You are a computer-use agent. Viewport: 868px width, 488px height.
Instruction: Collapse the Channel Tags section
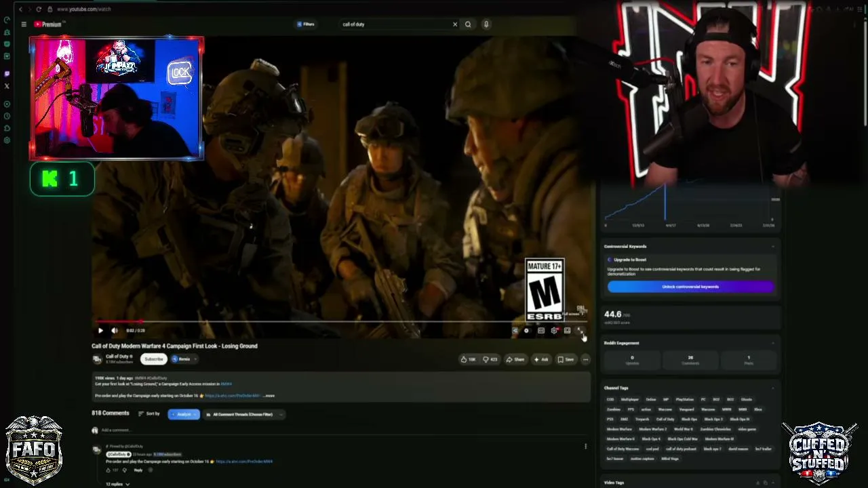[x=773, y=388]
